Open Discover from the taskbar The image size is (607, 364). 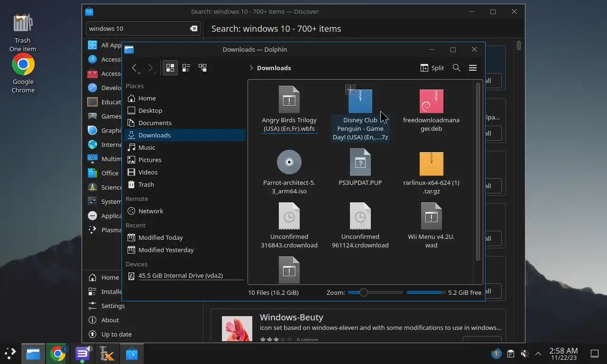click(131, 354)
